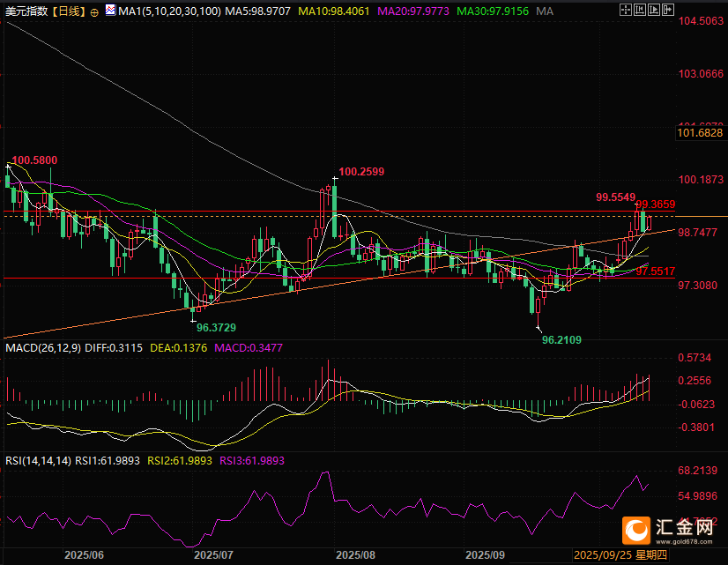Click the circled plus icon beside 日线
Image resolution: width=728 pixels, height=565 pixels.
pyautogui.click(x=93, y=11)
